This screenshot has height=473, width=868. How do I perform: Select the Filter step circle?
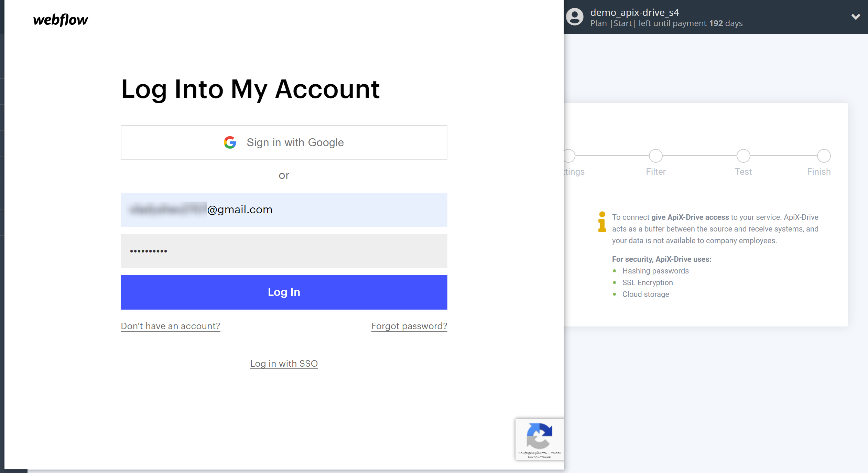656,156
